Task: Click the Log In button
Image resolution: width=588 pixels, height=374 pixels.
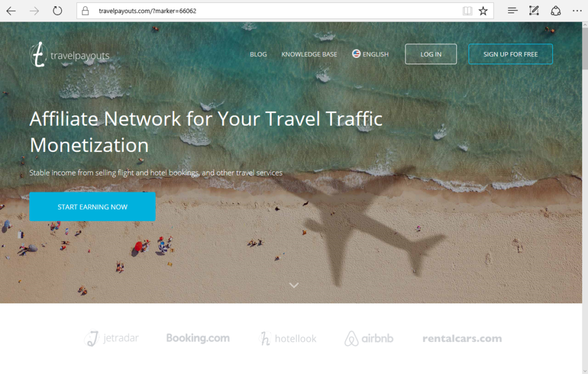Action: 431,54
